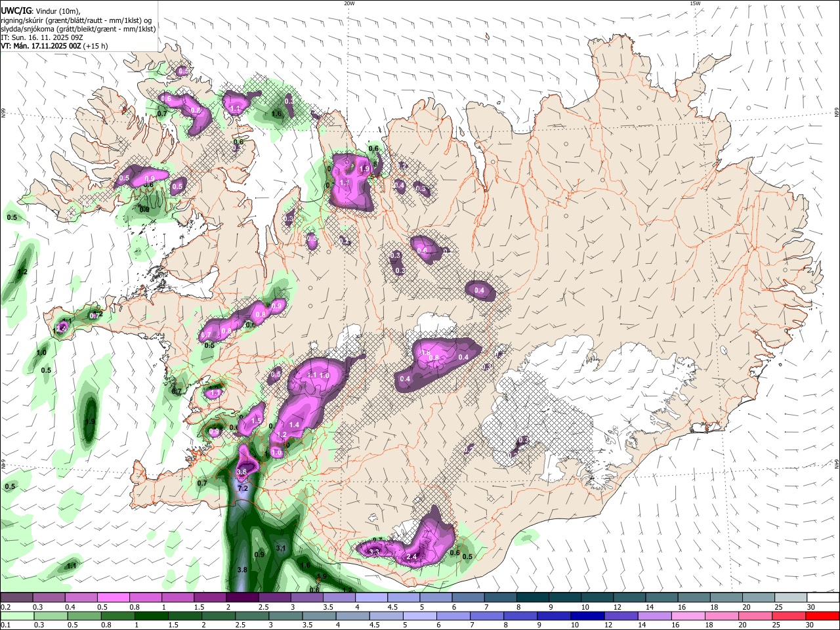The height and width of the screenshot is (630, 840).
Task: Click the 15W longitude label
Action: [695, 3]
